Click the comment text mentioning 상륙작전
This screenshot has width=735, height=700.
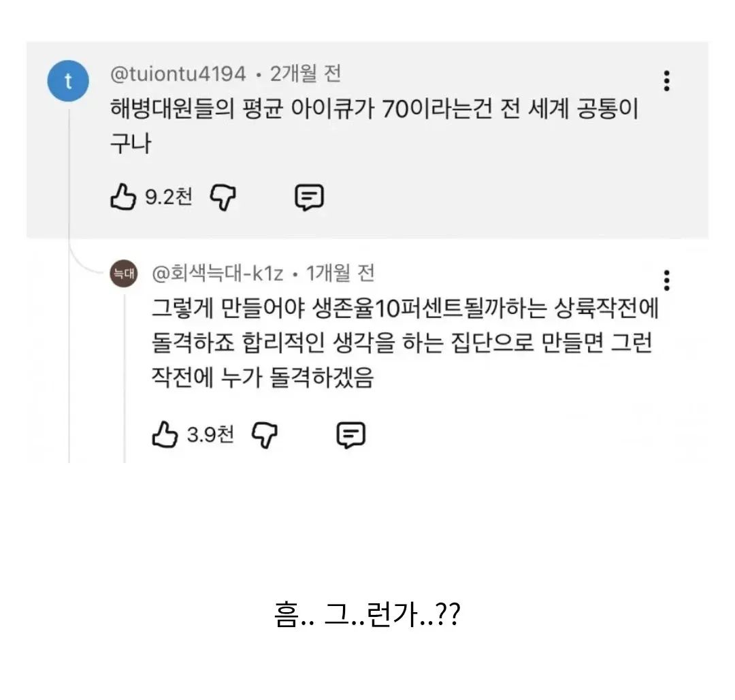tap(402, 342)
